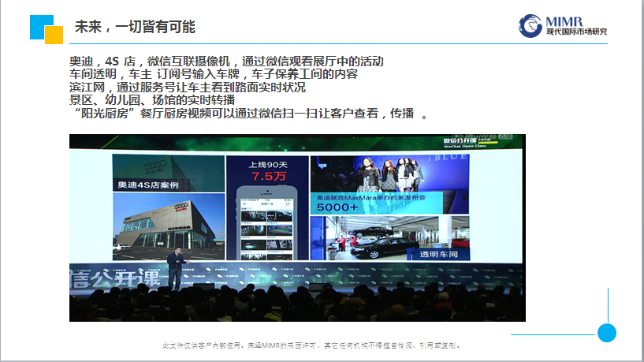
Task: Select the line starting with 奥迪，4S 店
Action: 226,62
